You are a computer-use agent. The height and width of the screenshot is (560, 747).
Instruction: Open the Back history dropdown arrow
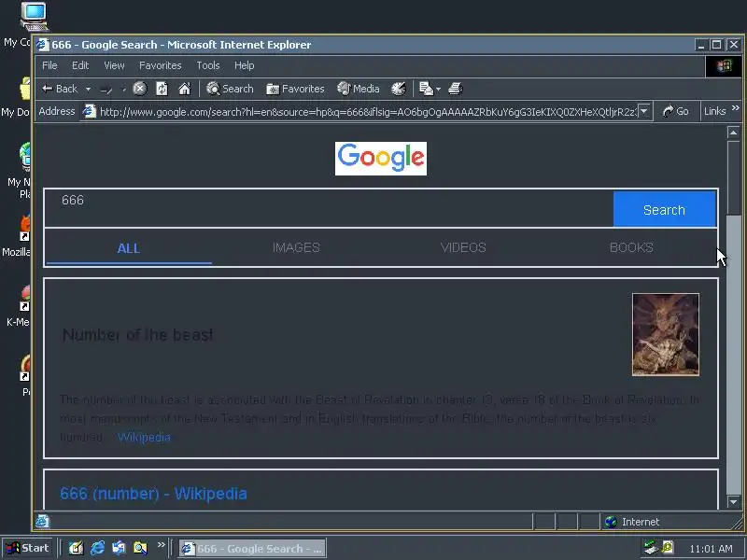click(x=88, y=89)
